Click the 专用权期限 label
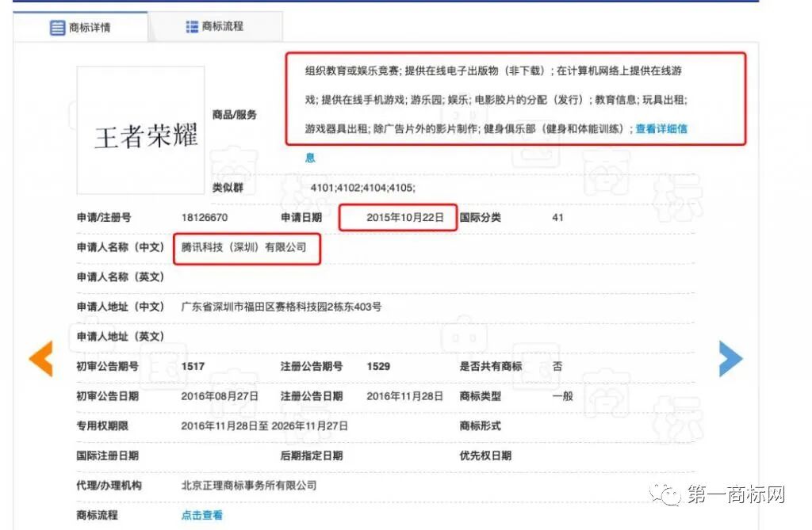This screenshot has width=812, height=530. click(102, 426)
